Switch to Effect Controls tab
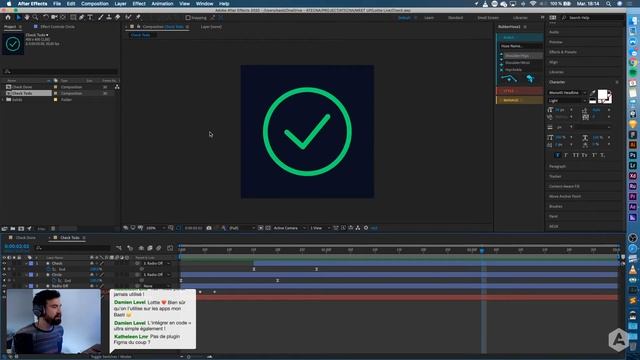 click(58, 27)
